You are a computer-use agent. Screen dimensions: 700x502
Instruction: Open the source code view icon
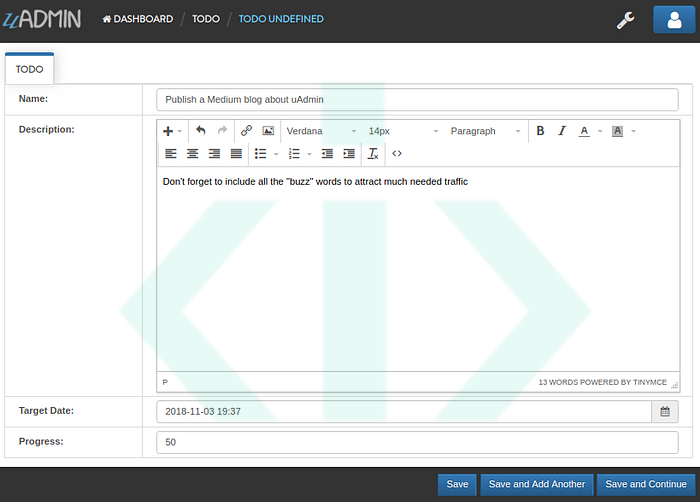point(397,154)
